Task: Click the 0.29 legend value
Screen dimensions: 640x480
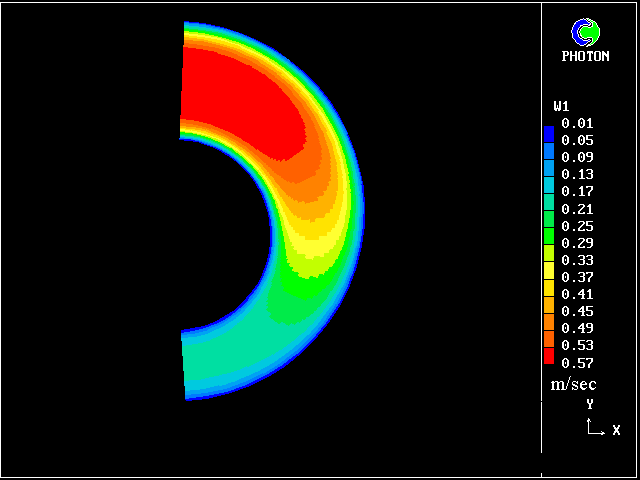Action: pos(577,243)
